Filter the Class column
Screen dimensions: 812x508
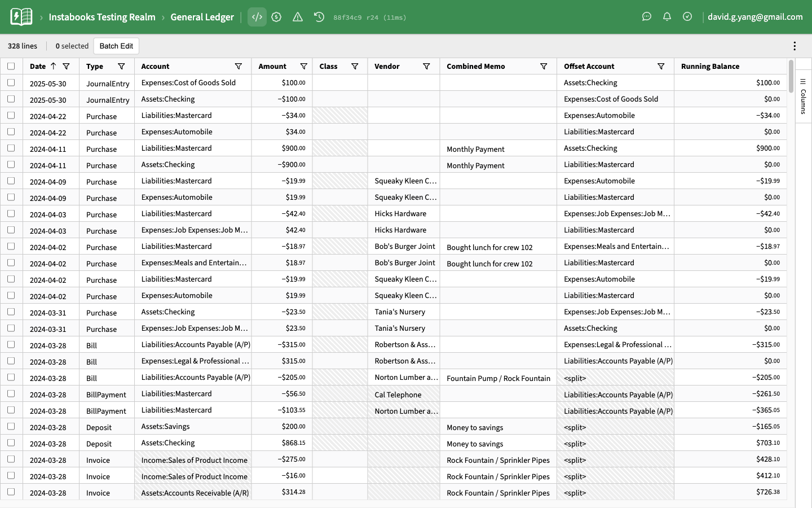pos(355,66)
